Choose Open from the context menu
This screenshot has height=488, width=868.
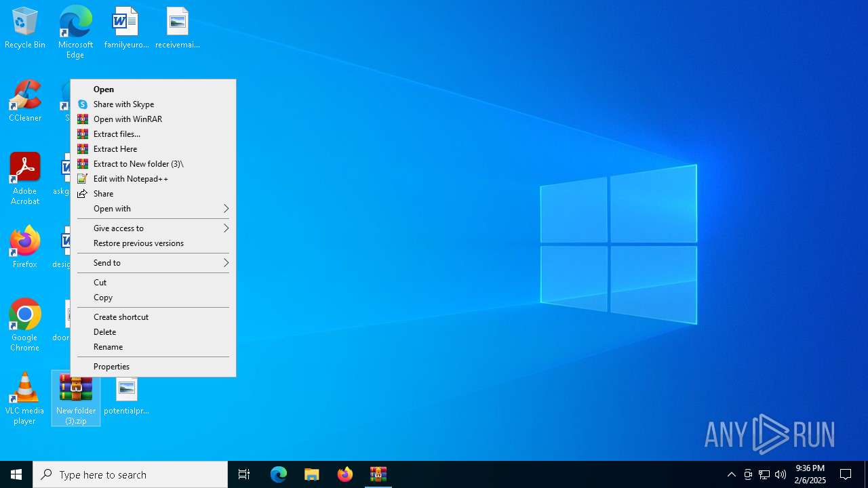click(153, 89)
